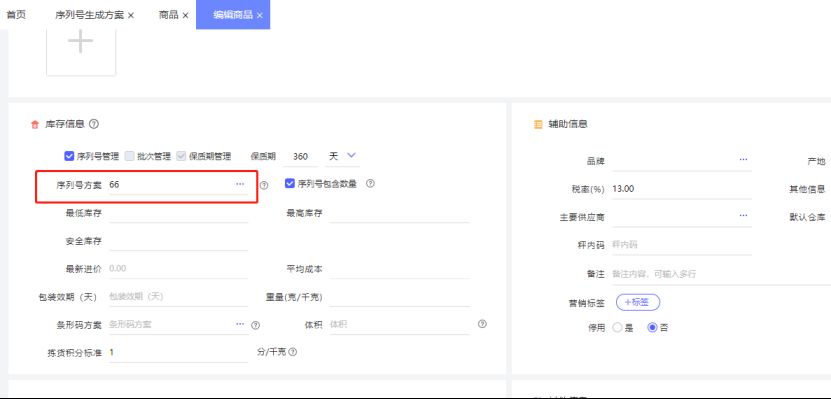Open the 序列号方案 ellipsis picker
Viewport: 831px width, 399px height.
click(240, 184)
